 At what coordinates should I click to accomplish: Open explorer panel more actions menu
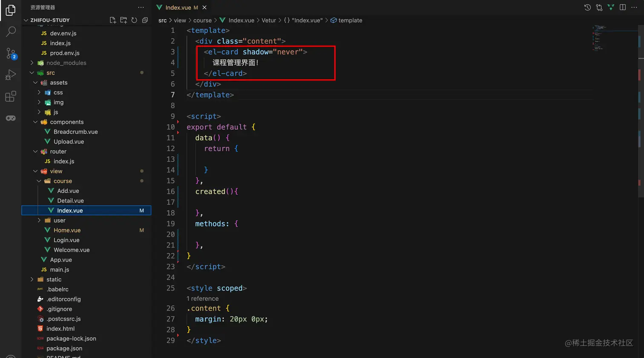click(141, 7)
